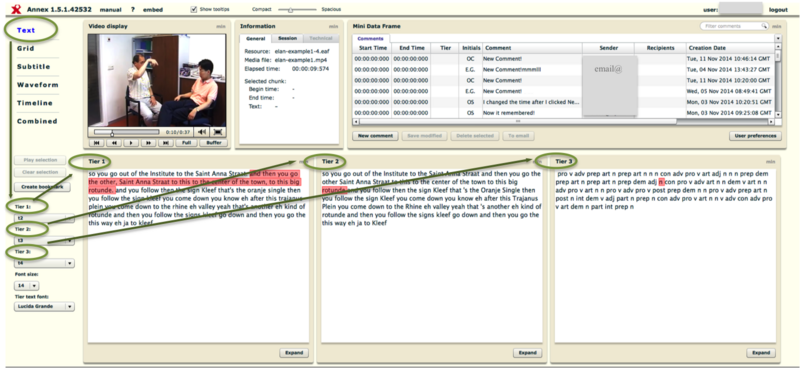Switch to the Session information tab

click(287, 38)
